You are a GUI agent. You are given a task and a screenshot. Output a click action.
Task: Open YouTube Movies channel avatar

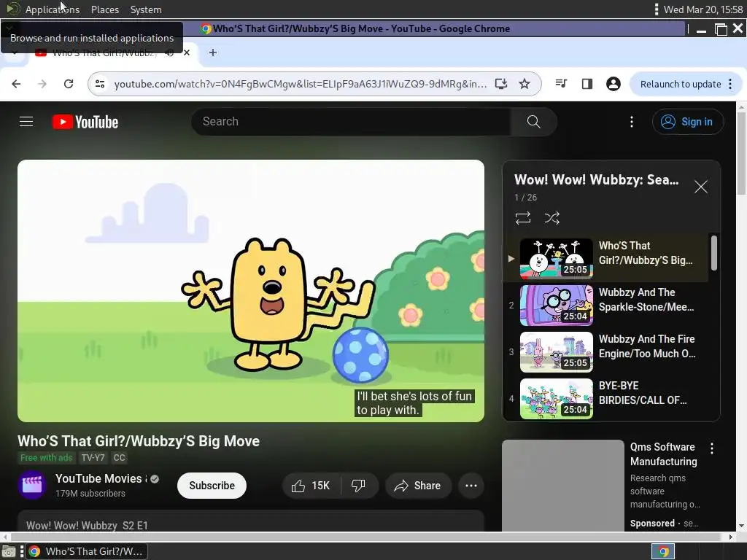32,485
